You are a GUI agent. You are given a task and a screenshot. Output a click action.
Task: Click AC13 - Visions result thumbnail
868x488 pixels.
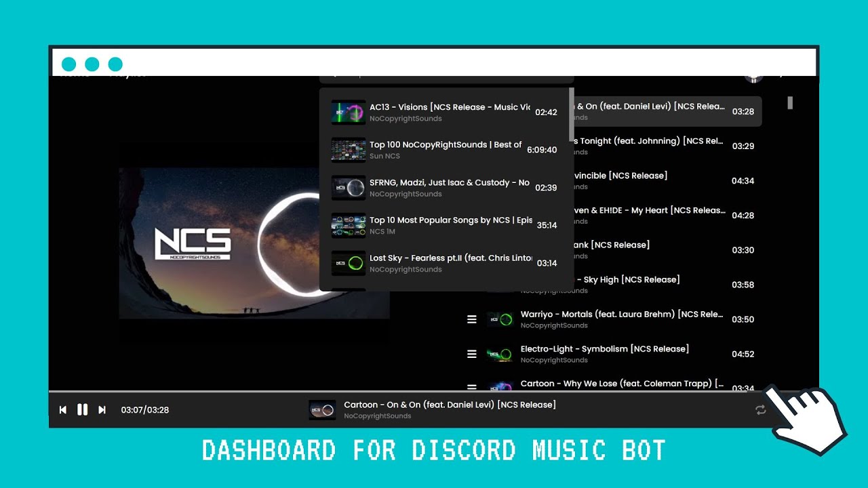(348, 113)
